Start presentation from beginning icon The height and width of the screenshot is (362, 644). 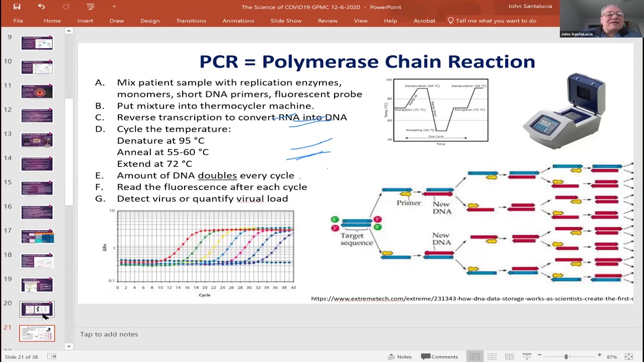click(x=90, y=7)
